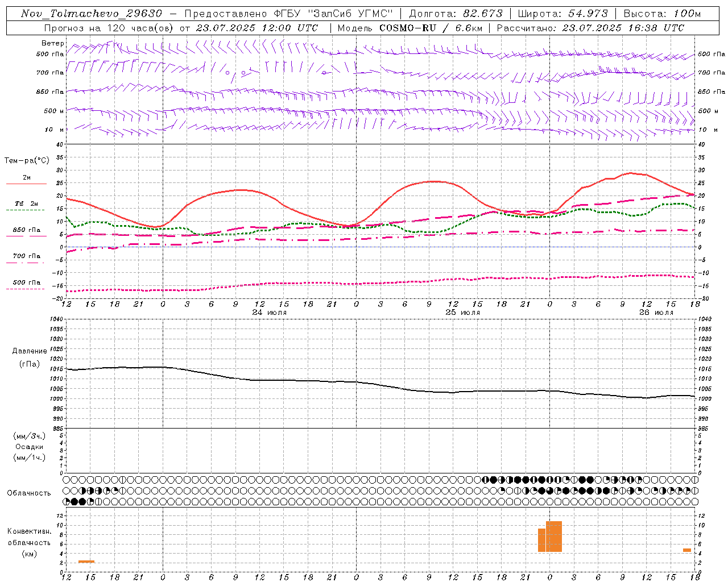Click the tallest orange convective cloud bar
The height and width of the screenshot is (582, 728).
pyautogui.click(x=554, y=537)
